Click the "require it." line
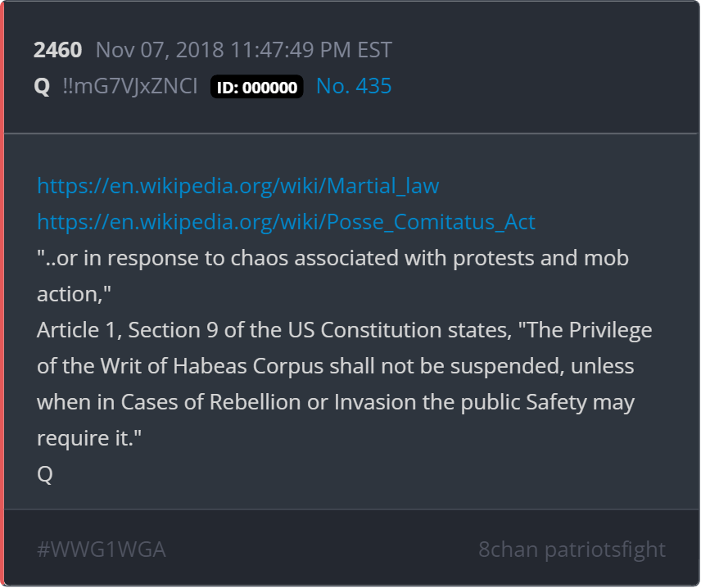 (89, 438)
